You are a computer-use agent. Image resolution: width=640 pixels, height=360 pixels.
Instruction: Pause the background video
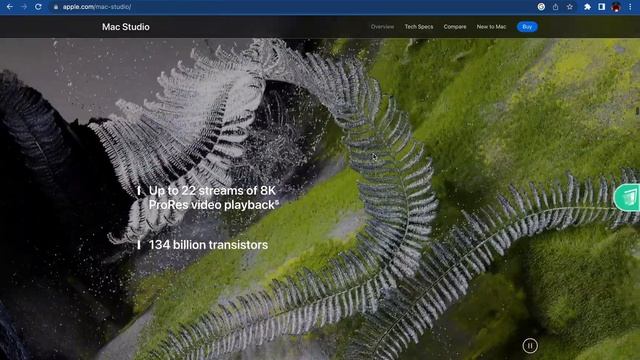[x=530, y=346]
